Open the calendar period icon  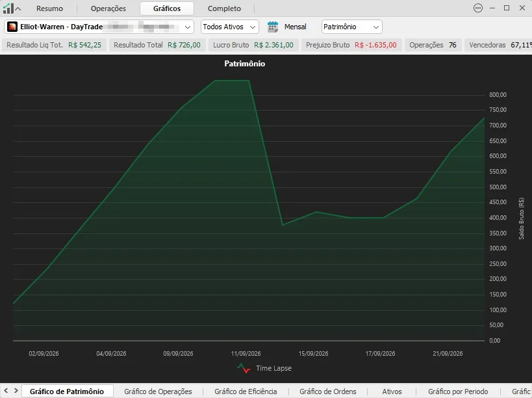(272, 27)
